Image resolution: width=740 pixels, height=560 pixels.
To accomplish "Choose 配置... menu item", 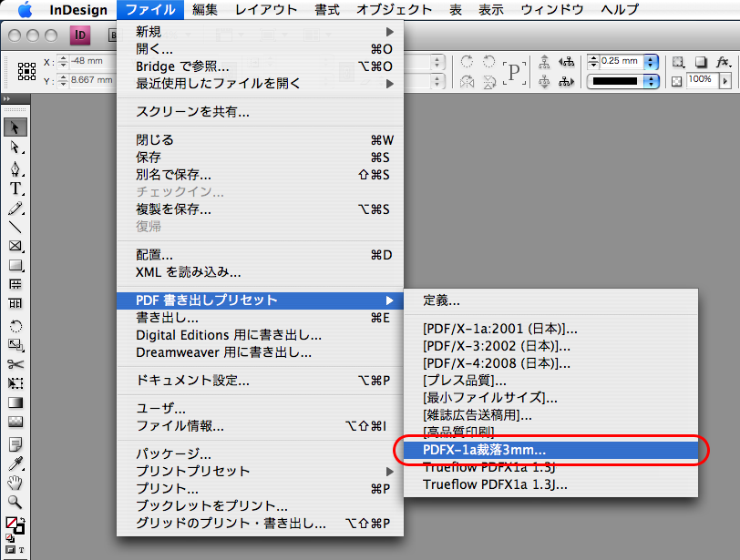I will (260, 255).
